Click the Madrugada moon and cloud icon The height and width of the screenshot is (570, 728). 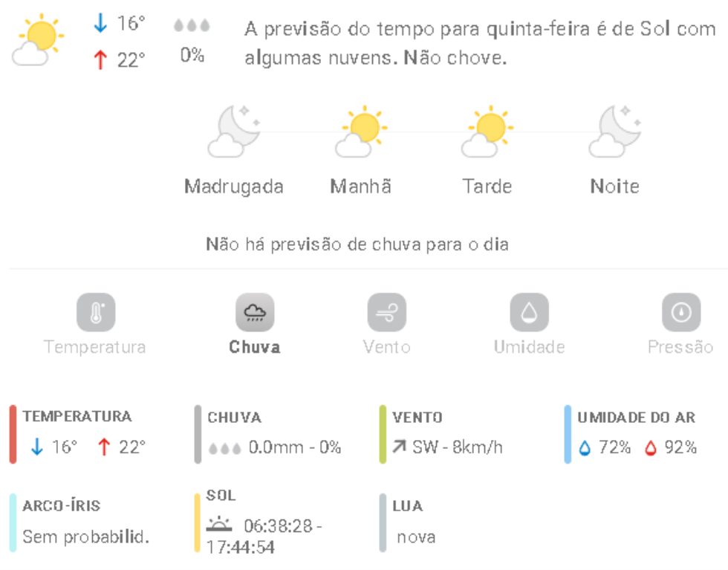coord(234,132)
